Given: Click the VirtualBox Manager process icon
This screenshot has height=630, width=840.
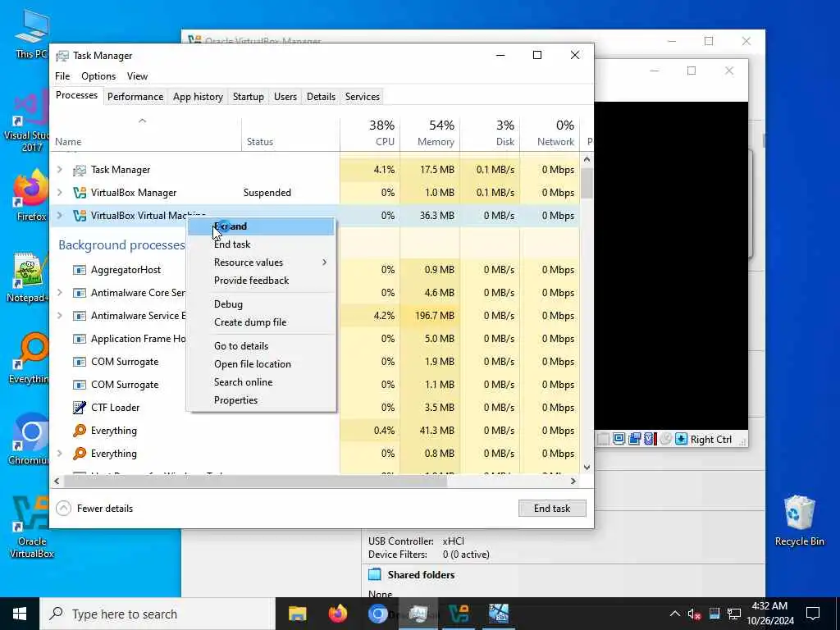Looking at the screenshot, I should coord(80,193).
